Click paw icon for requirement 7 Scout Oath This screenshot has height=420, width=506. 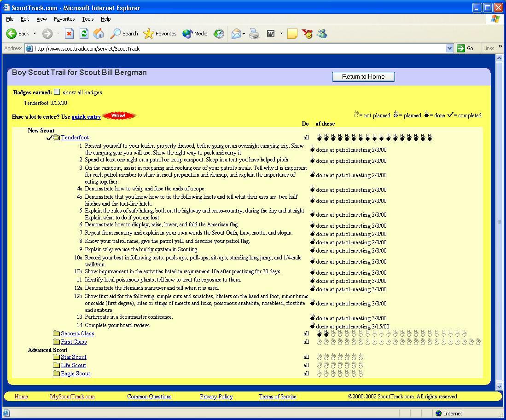click(x=312, y=233)
